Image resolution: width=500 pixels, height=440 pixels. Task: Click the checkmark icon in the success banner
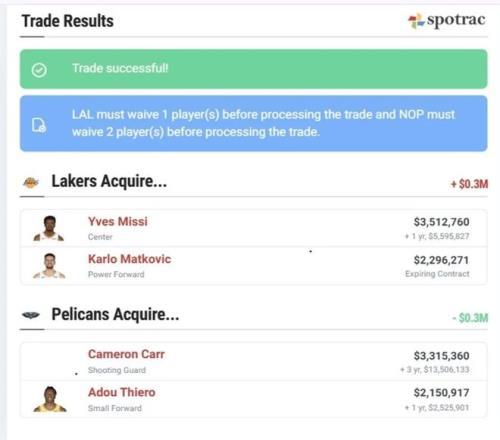[x=39, y=70]
